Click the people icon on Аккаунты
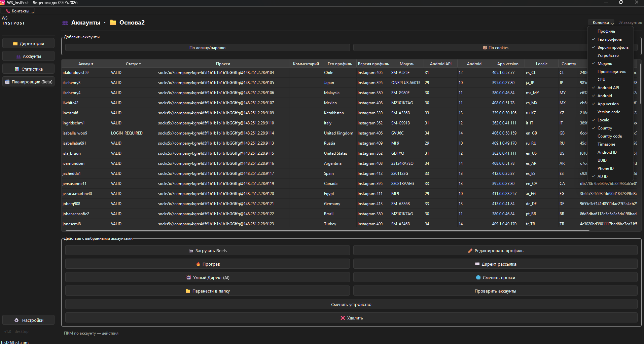This screenshot has height=344, width=644. pyautogui.click(x=19, y=56)
